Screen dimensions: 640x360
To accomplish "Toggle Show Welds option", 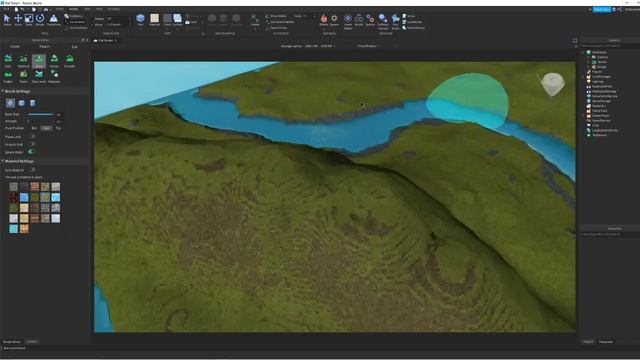I will point(276,16).
